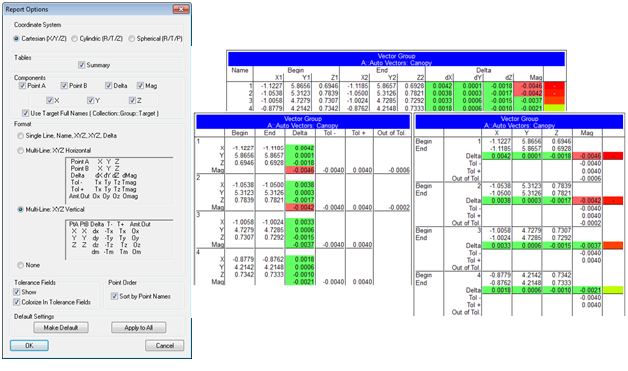
Task: Choose Cylindric (R/T/Z) coordinate system
Action: pos(74,39)
